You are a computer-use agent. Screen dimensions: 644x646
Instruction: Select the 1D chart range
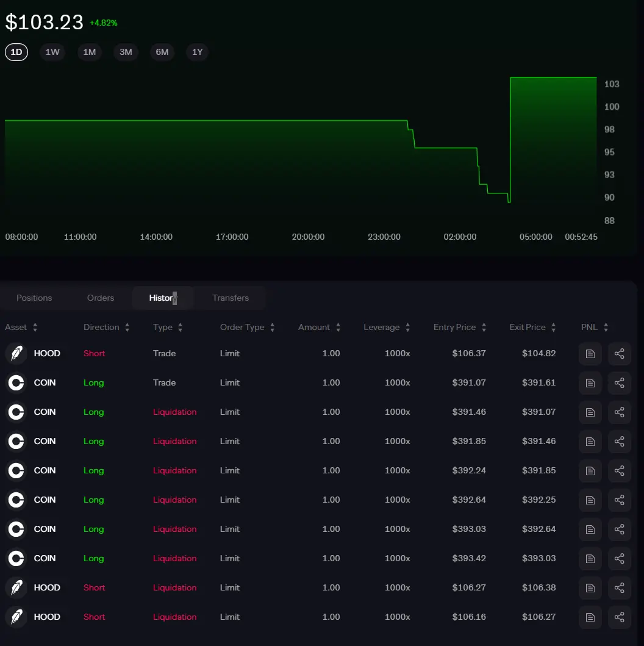click(16, 52)
